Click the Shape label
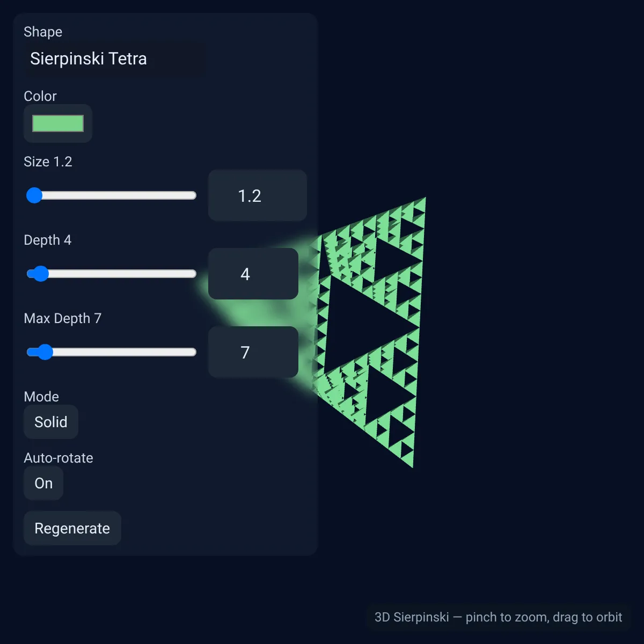644x644 pixels. pos(43,32)
